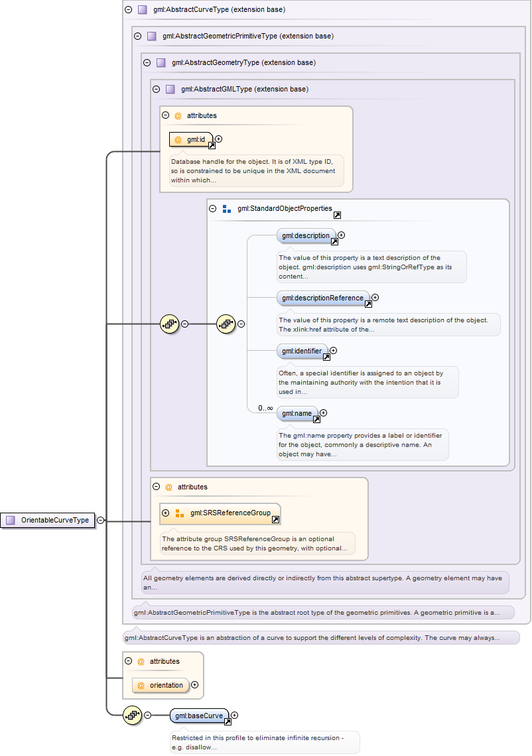Click the link arrow on gml:descriptionReference
The image size is (532, 756).
click(x=367, y=305)
